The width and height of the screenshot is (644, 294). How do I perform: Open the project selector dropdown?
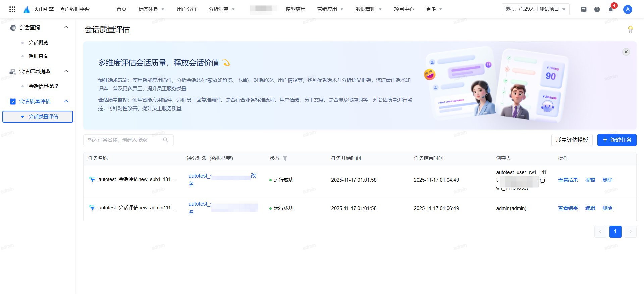point(535,9)
